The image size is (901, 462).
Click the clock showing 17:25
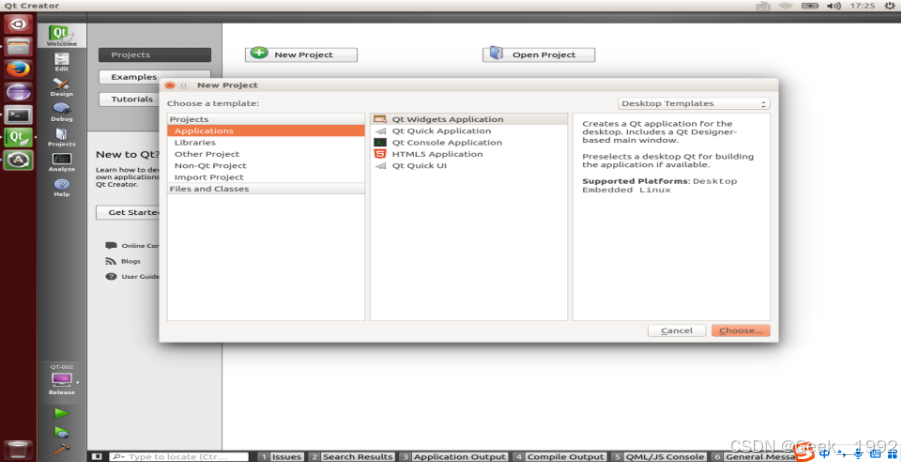862,6
